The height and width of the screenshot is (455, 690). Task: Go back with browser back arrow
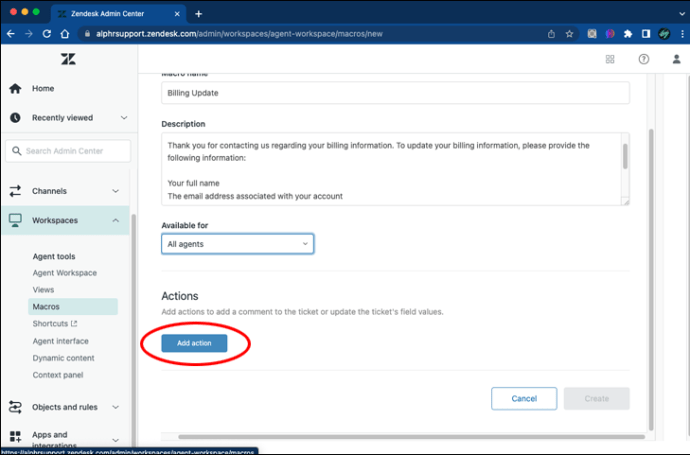[x=11, y=34]
